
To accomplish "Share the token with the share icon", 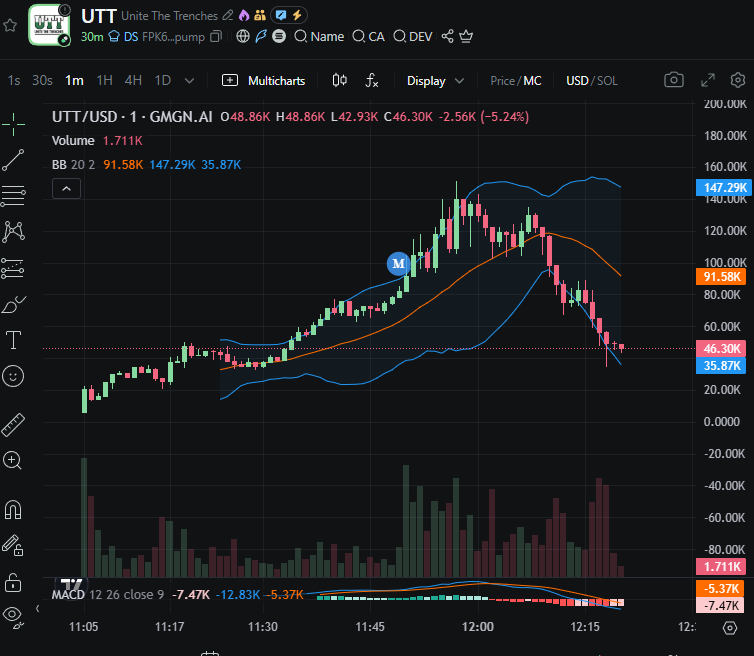I will (x=447, y=37).
